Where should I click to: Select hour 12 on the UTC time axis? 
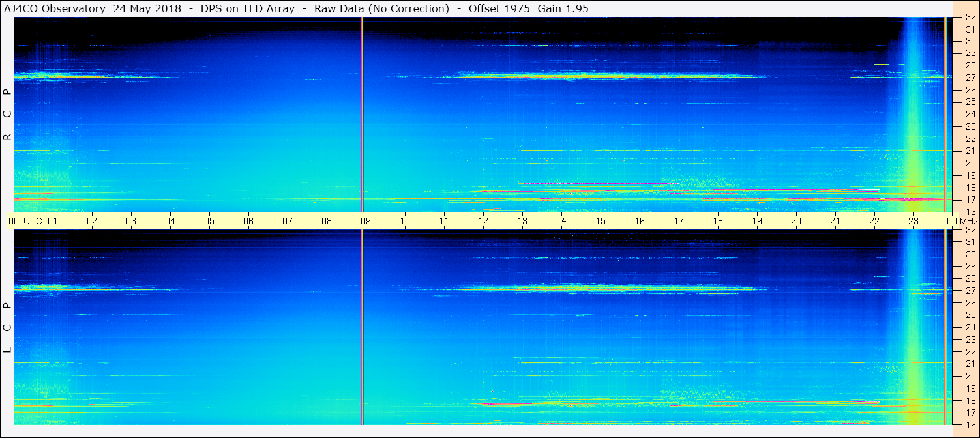pyautogui.click(x=483, y=221)
